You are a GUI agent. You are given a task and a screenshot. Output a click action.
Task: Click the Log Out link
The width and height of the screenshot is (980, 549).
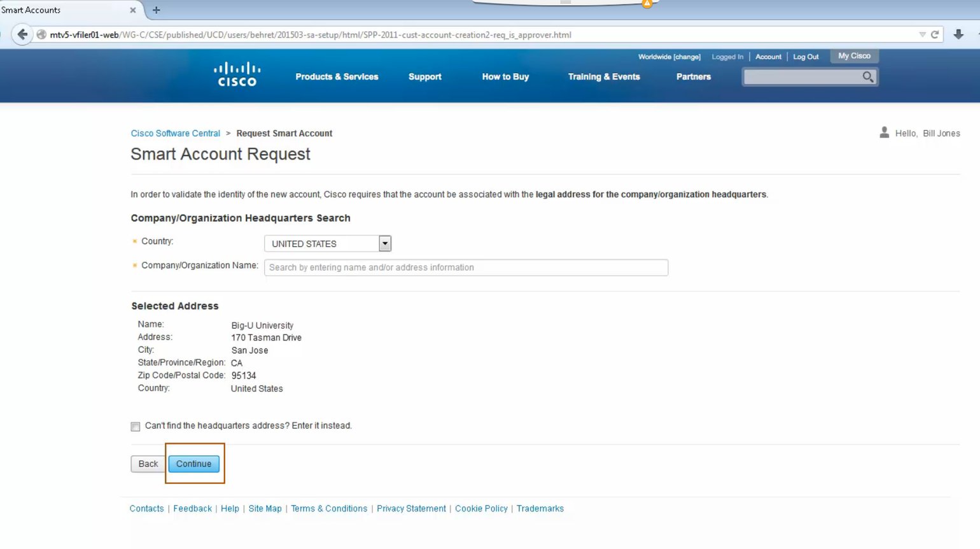pyautogui.click(x=806, y=57)
